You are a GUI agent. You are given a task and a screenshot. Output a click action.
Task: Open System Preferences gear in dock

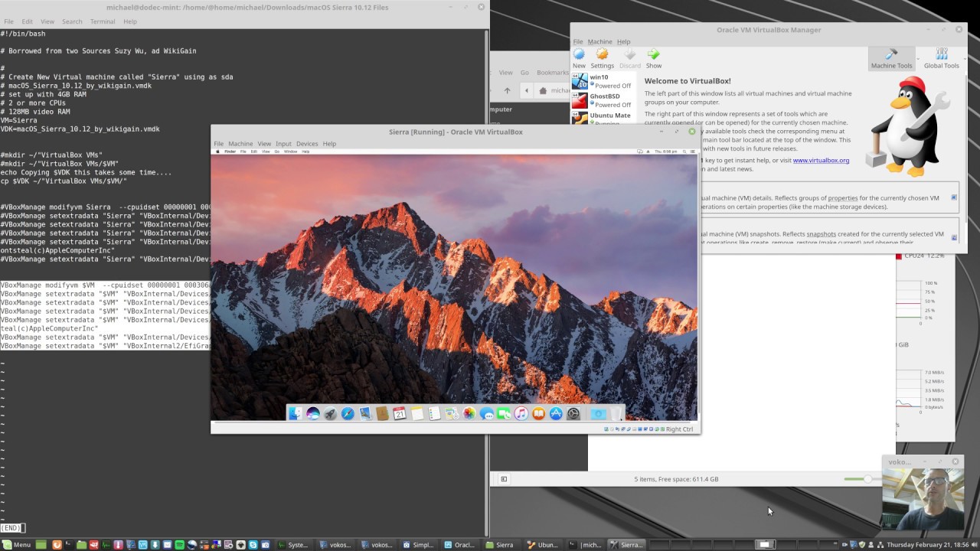pyautogui.click(x=573, y=413)
